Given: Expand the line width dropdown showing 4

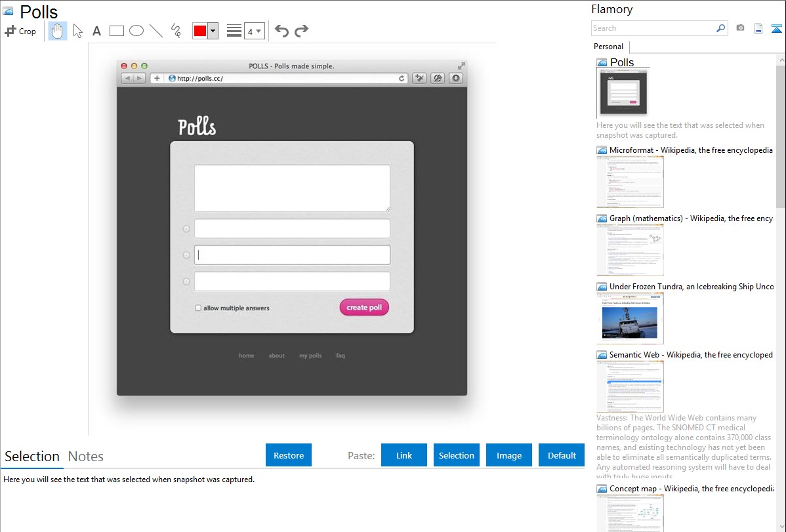Looking at the screenshot, I should point(255,31).
